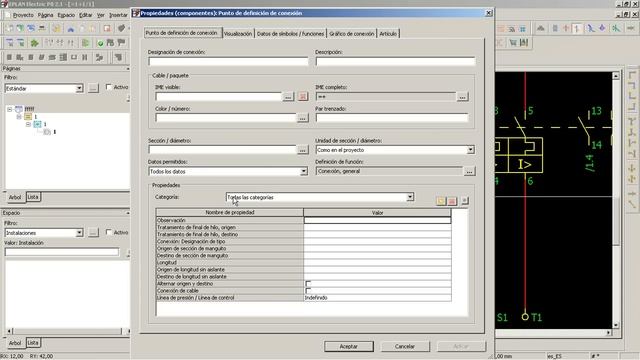The height and width of the screenshot is (360, 640).
Task: Toggle Activo checkbox in Páginas panel
Action: pyautogui.click(x=109, y=87)
